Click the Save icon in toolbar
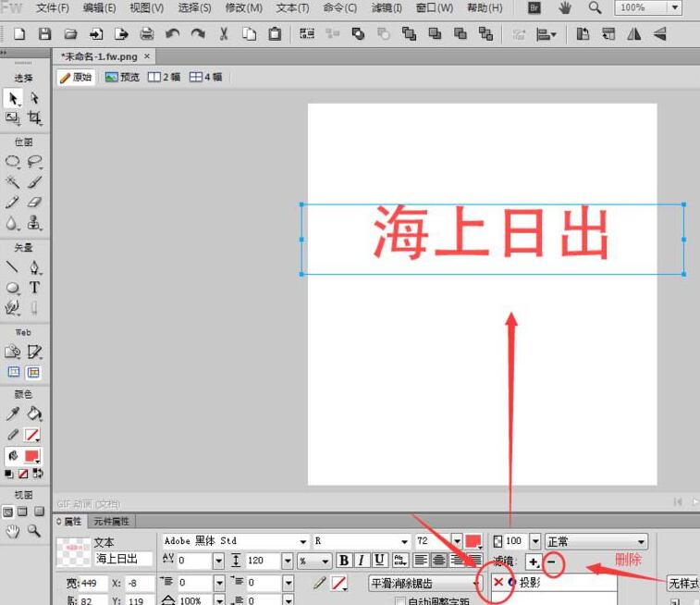 click(x=44, y=34)
